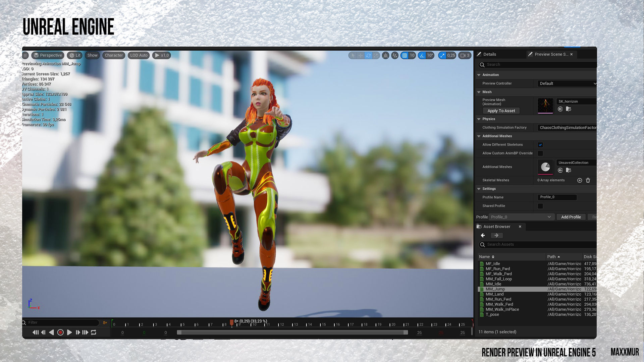
Task: Select the translate gizmo tool
Action: coord(361,55)
